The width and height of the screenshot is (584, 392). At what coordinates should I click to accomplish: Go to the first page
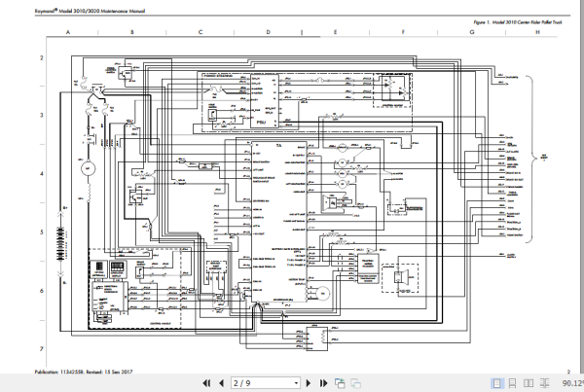(x=206, y=383)
